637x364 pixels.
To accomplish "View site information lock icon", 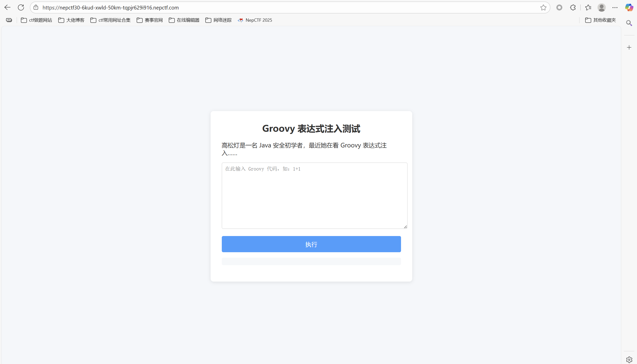I will coord(36,7).
